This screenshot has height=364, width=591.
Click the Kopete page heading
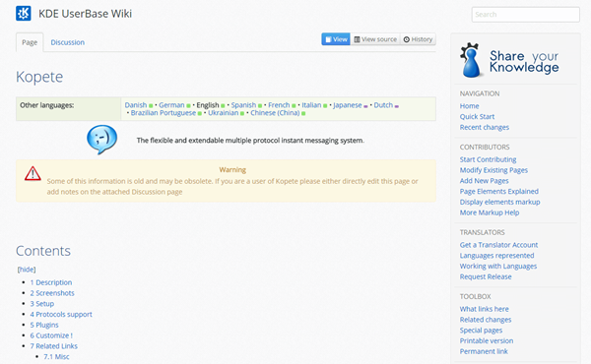39,77
